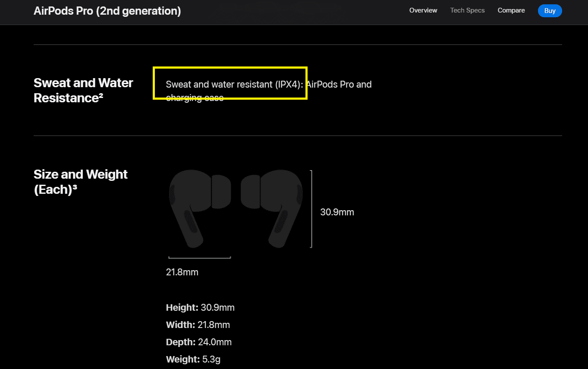This screenshot has height=369, width=588.
Task: Click the Height: 30.9mm spec line
Action: pos(200,308)
